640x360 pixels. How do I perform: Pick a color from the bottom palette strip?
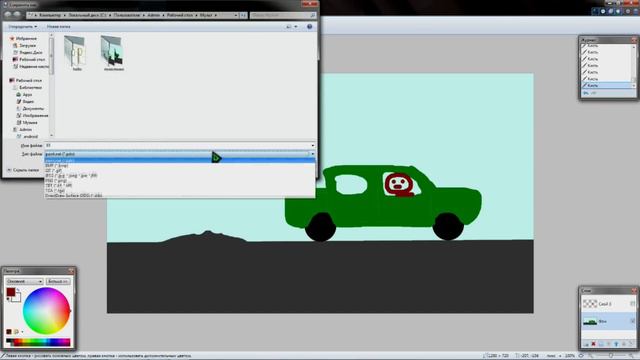38,342
